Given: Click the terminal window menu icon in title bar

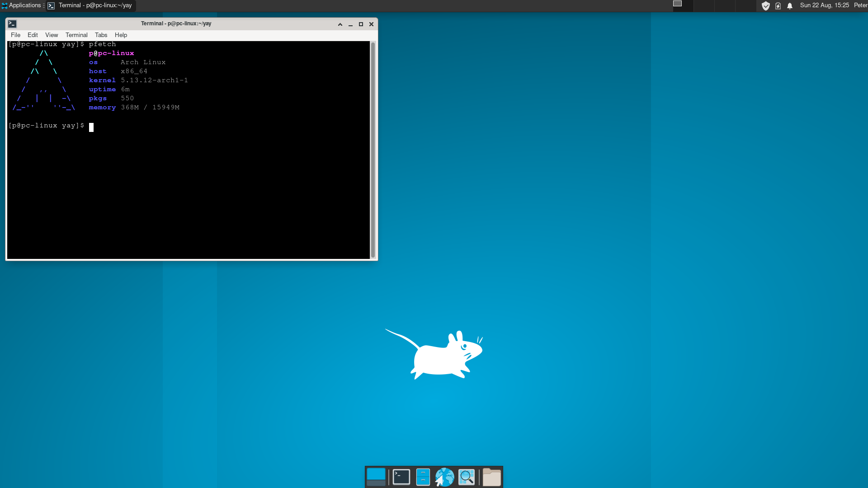Looking at the screenshot, I should (12, 24).
